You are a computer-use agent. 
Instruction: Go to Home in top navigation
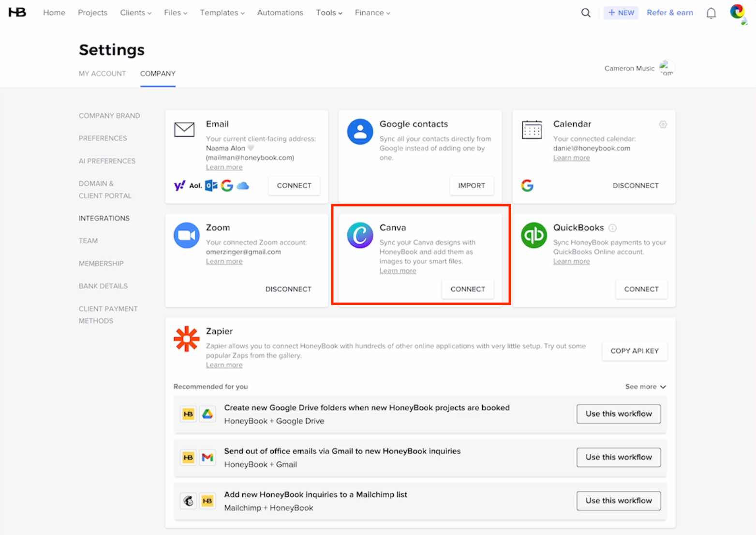coord(54,13)
